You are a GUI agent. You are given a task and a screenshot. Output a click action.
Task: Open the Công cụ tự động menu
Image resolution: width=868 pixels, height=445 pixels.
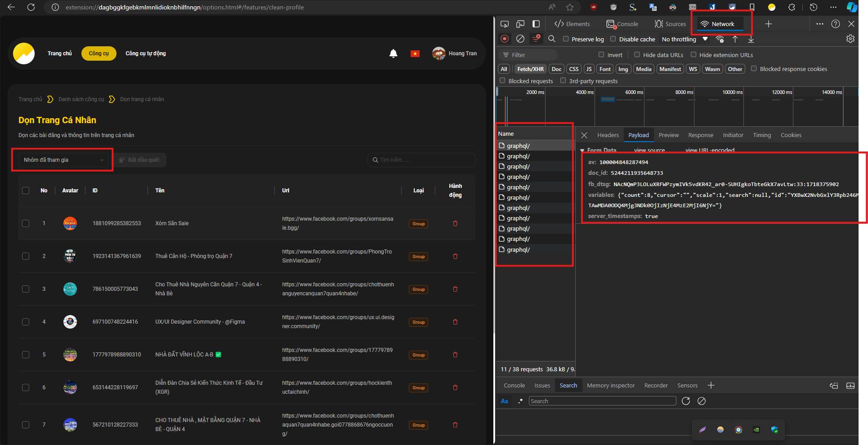[146, 53]
